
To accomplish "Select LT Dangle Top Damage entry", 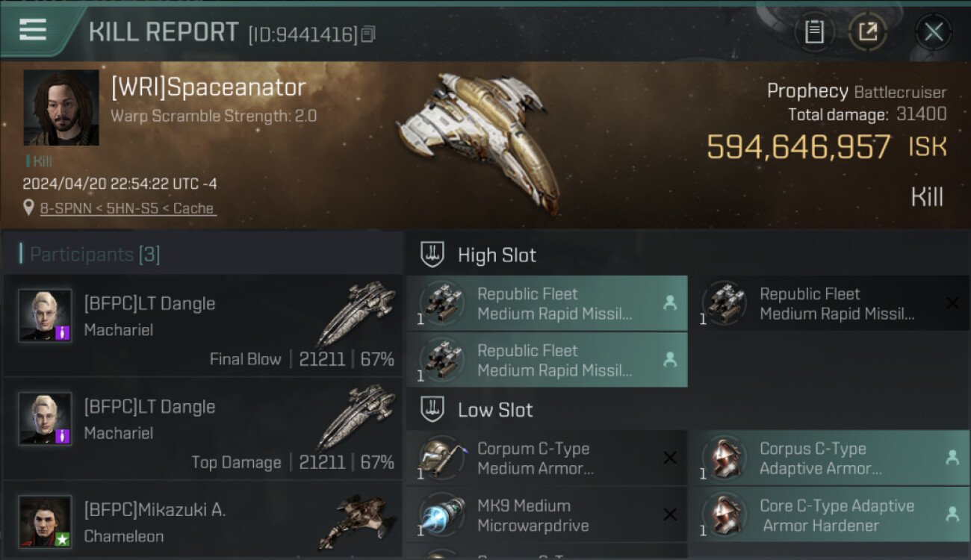I will 203,429.
